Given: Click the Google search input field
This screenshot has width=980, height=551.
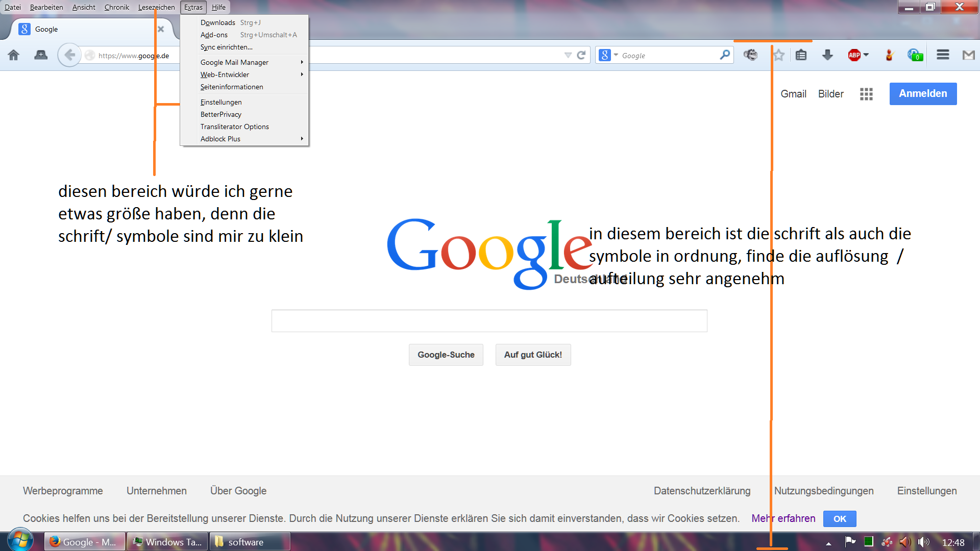Looking at the screenshot, I should [x=489, y=321].
